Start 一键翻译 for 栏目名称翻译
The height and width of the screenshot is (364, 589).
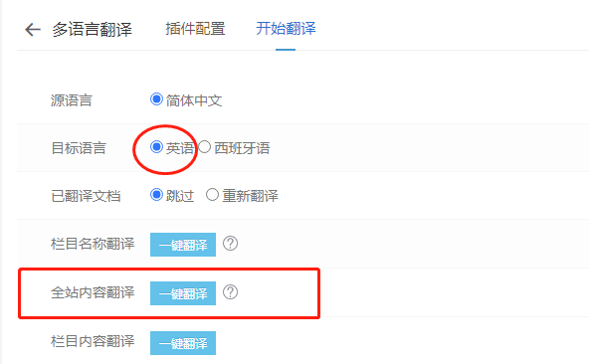(183, 245)
